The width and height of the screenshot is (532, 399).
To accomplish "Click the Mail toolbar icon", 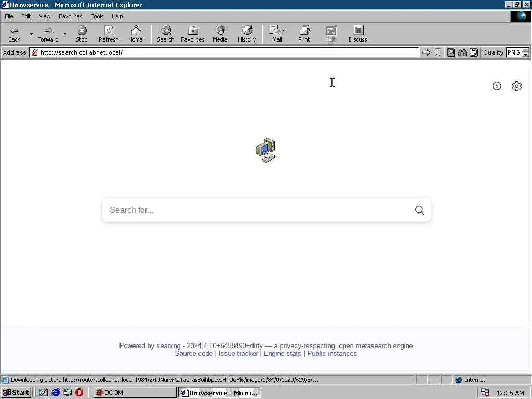I will [x=275, y=34].
